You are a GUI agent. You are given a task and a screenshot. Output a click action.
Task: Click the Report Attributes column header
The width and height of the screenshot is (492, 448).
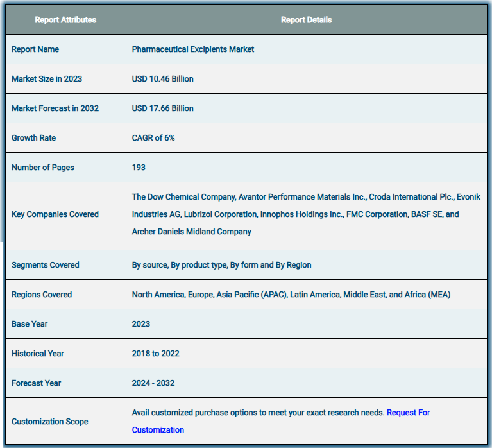65,20
